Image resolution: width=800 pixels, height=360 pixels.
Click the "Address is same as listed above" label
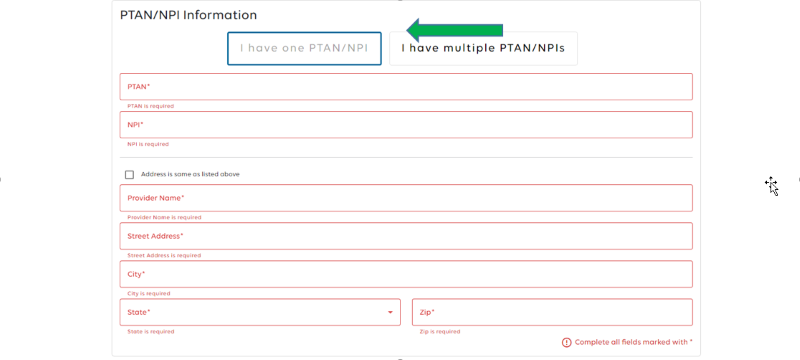tap(190, 174)
